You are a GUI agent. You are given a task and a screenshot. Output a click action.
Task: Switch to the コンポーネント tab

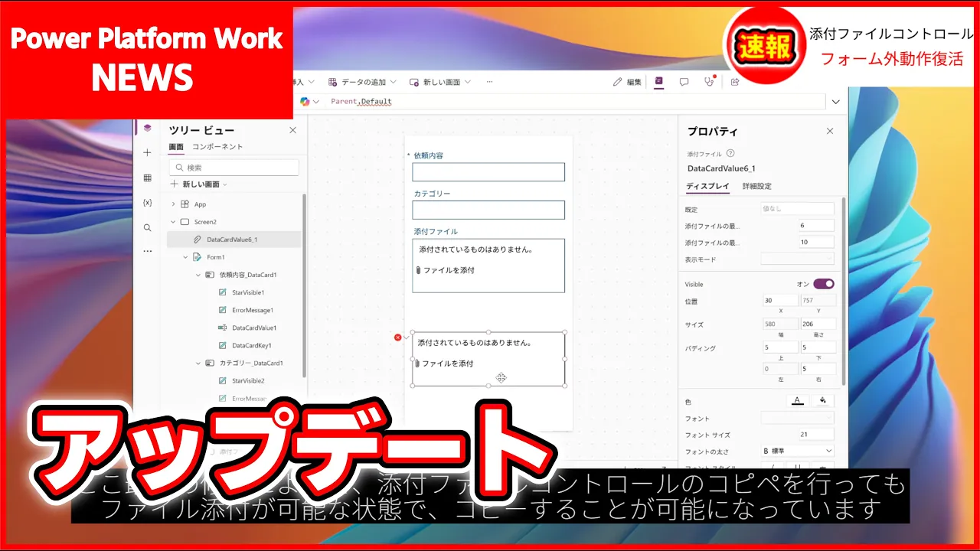[x=217, y=147]
